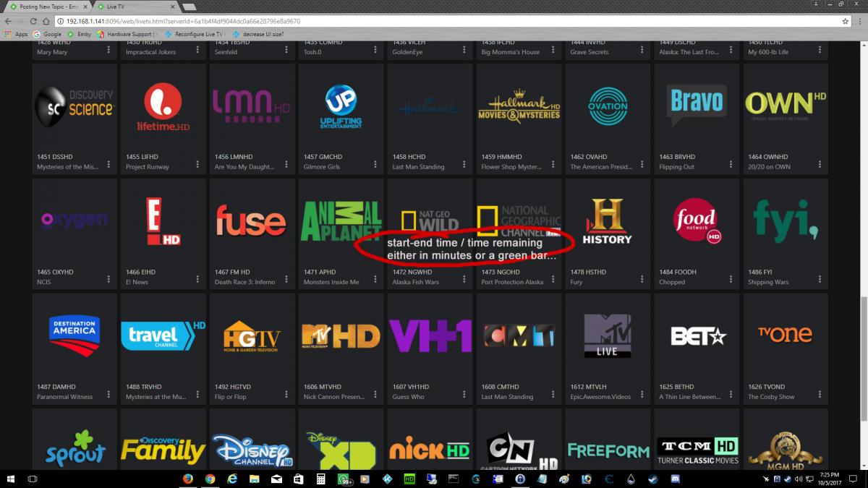The height and width of the screenshot is (488, 868).
Task: Open the Hardware Support bookmark
Action: 128,34
